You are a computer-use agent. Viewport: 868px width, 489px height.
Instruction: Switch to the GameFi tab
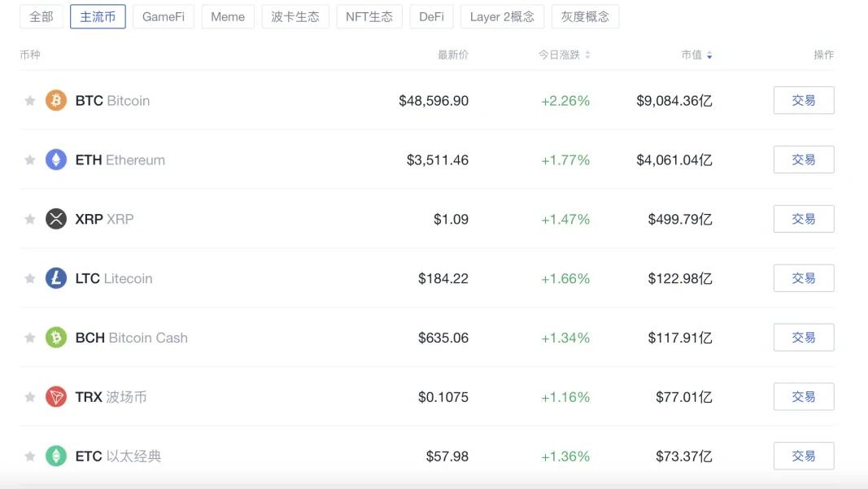[x=164, y=16]
